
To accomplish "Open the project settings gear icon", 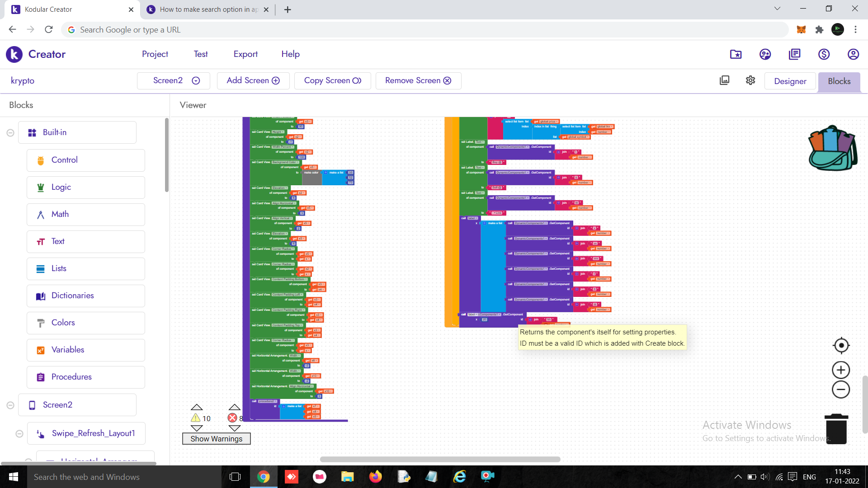I will [750, 80].
